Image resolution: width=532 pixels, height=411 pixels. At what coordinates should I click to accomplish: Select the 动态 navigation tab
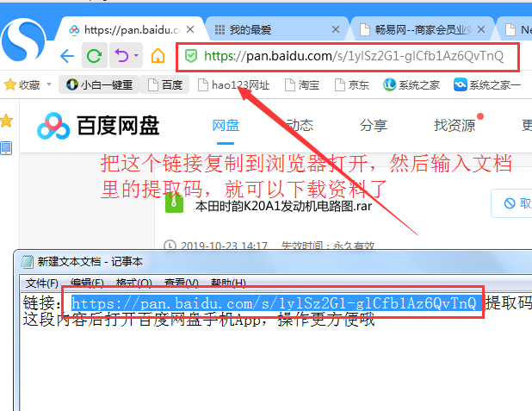pyautogui.click(x=300, y=126)
